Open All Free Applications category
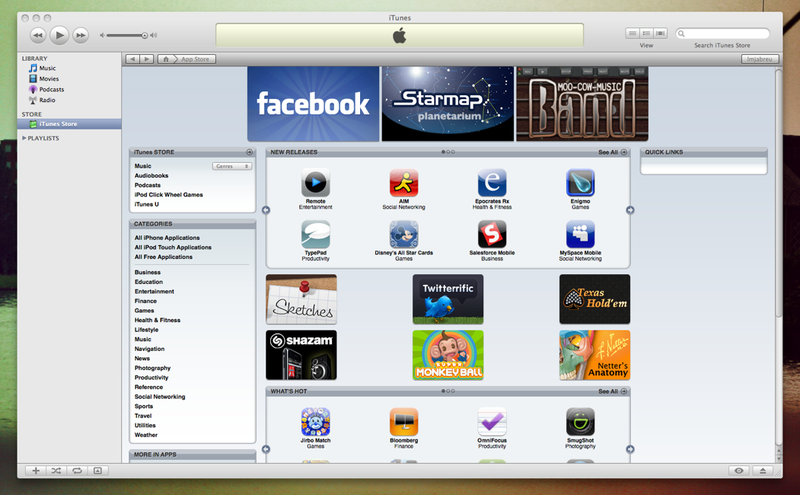The image size is (800, 495). [x=163, y=257]
